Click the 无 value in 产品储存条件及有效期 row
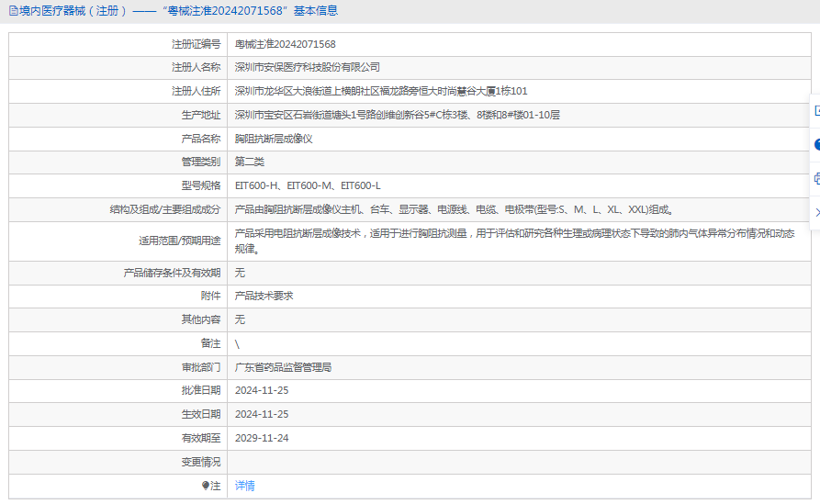The width and height of the screenshot is (820, 504). coord(240,273)
